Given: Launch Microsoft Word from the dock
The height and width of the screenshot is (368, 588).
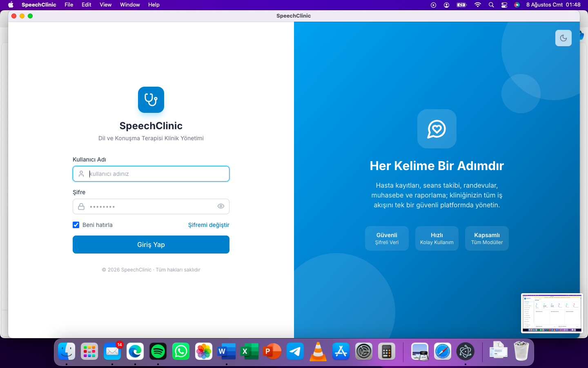Looking at the screenshot, I should [227, 351].
